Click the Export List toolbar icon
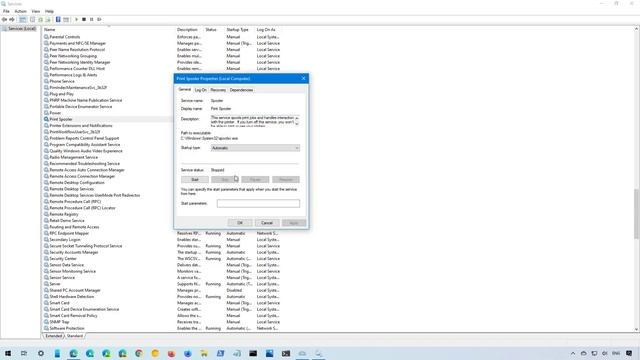The width and height of the screenshot is (640, 360). click(x=48, y=20)
